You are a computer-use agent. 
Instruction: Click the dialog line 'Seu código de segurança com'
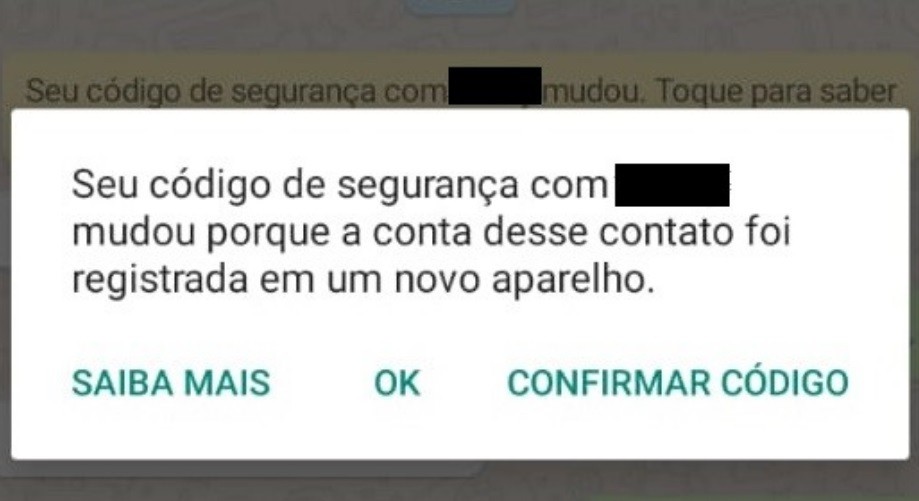click(x=339, y=186)
